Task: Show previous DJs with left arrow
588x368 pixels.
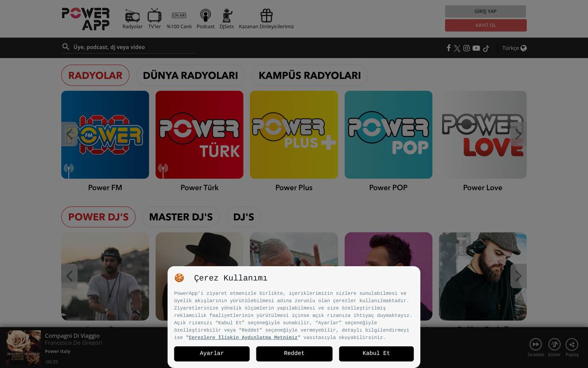Action: (69, 276)
